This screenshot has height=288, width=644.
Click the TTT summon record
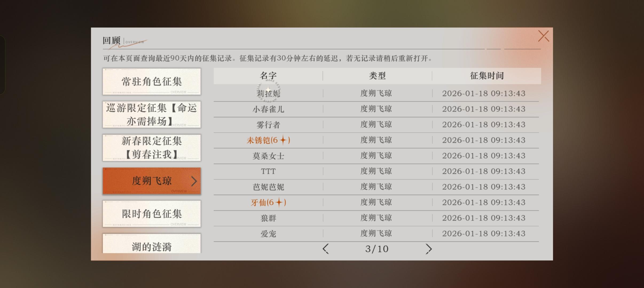point(268,171)
